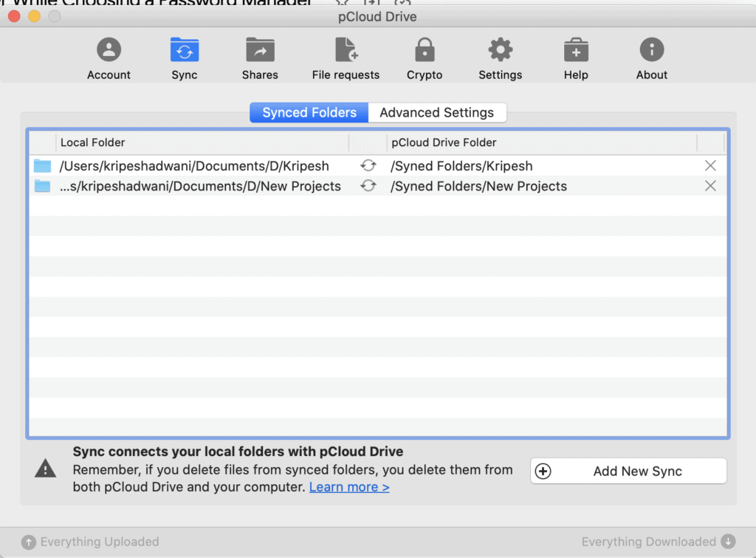Open the File requests section

click(346, 58)
